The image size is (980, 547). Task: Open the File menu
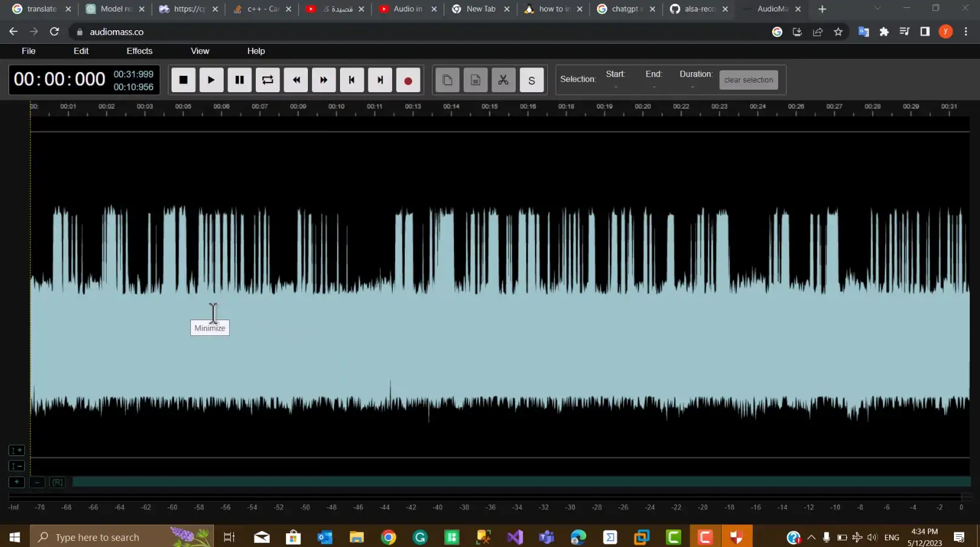[x=28, y=51]
